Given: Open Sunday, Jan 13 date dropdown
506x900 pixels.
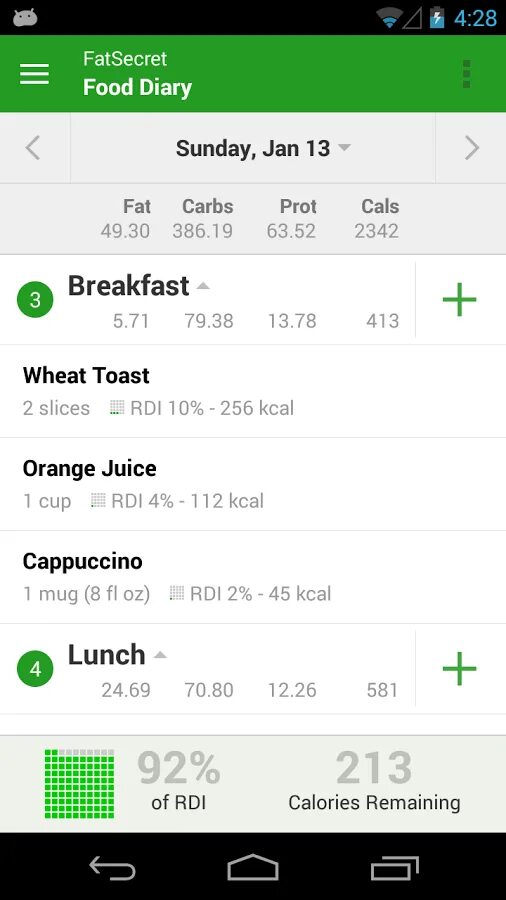Looking at the screenshot, I should point(263,148).
